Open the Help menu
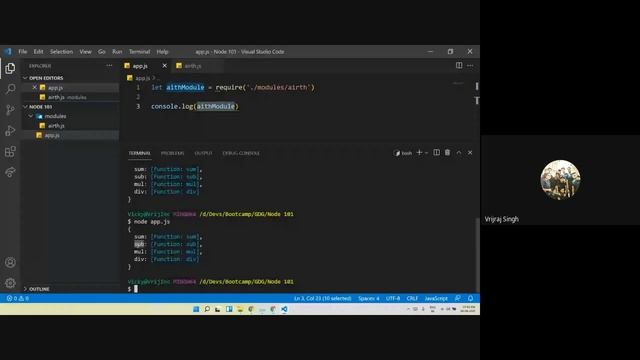Viewport: 640px width, 360px height. coord(162,52)
